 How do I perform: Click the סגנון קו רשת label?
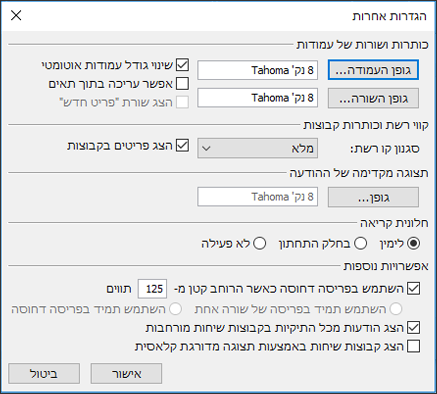coord(385,149)
